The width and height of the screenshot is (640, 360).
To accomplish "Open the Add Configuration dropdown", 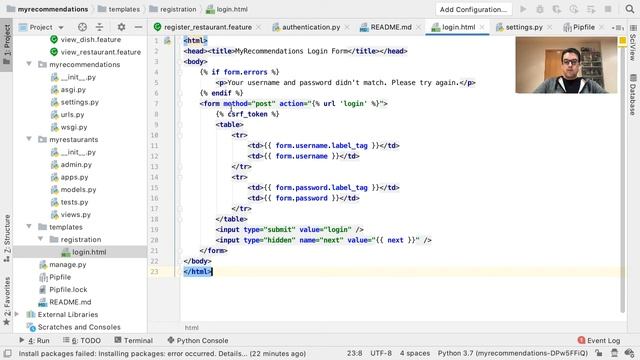I will click(x=473, y=9).
